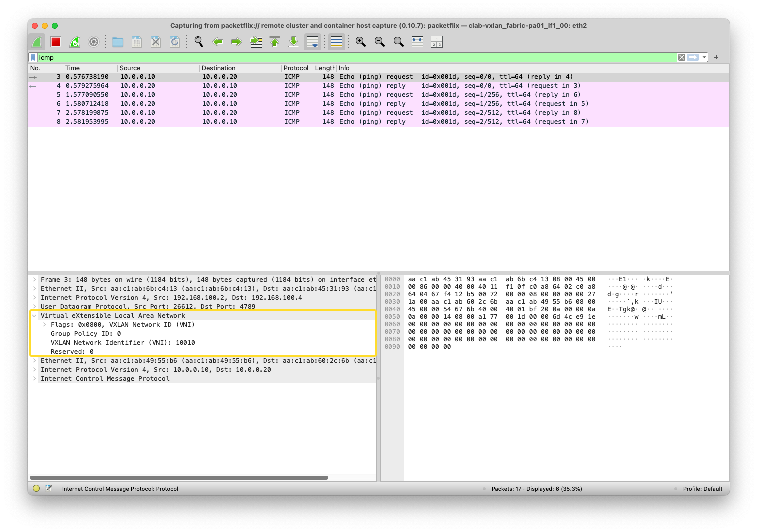
Task: Open the filter history dropdown
Action: click(705, 57)
